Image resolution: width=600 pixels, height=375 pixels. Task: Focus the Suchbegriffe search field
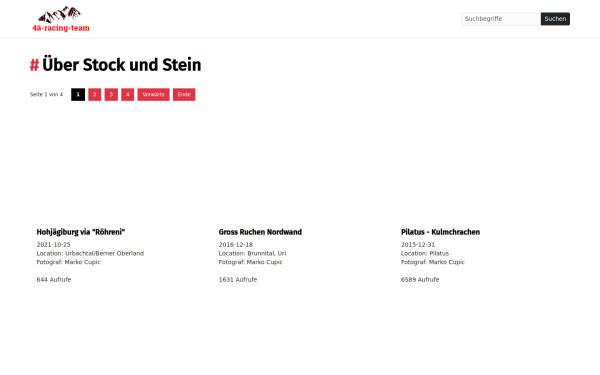[x=501, y=19]
